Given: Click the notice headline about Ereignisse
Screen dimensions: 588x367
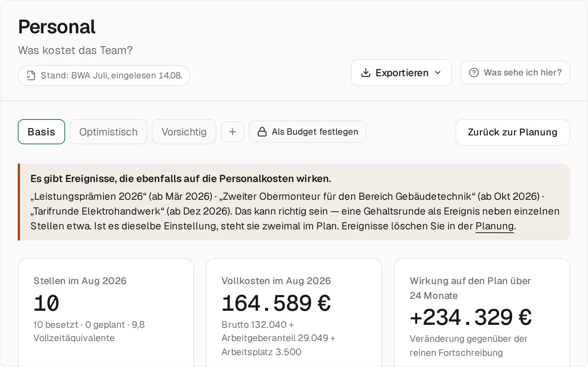Looking at the screenshot, I should (181, 179).
